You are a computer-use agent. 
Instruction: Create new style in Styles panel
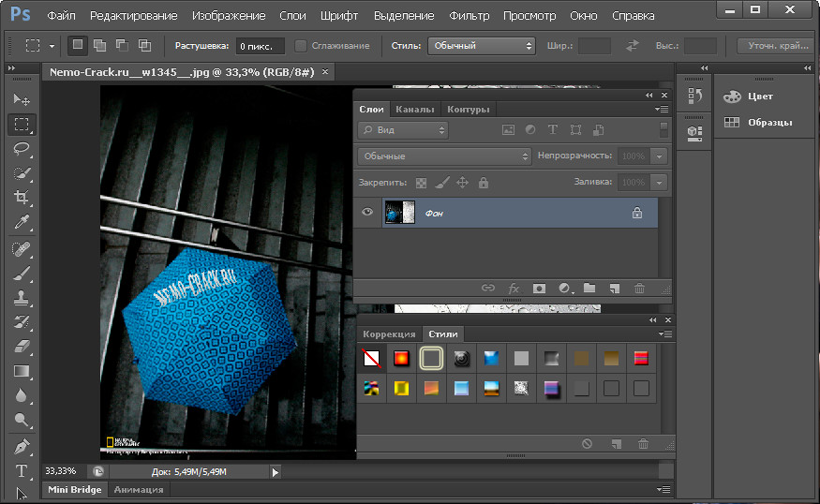coord(617,444)
